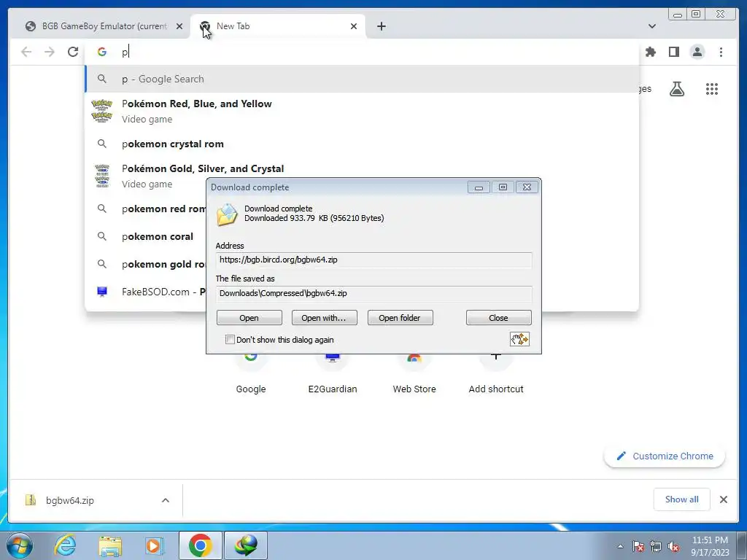Image resolution: width=747 pixels, height=560 pixels.
Task: Open Chrome three-dot menu
Action: pos(721,52)
